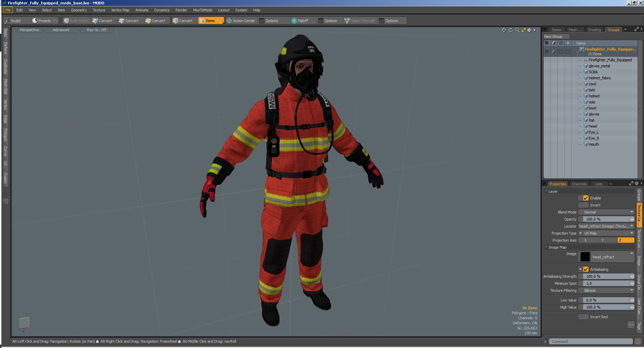Toggle the Invert checkbox

tap(586, 205)
